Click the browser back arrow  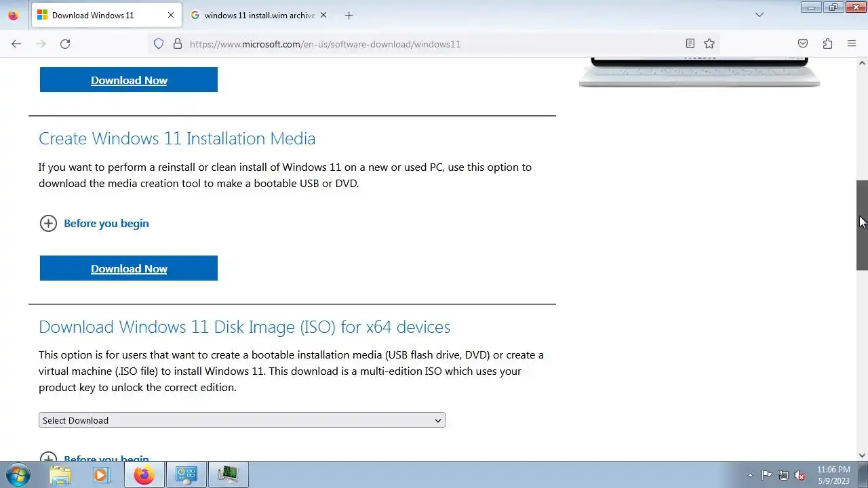point(16,43)
